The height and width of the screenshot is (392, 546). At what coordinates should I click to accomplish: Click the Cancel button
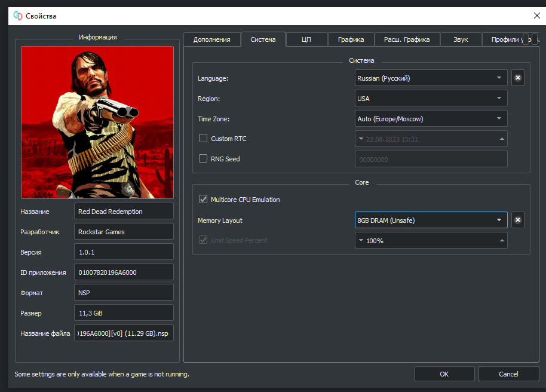point(508,374)
